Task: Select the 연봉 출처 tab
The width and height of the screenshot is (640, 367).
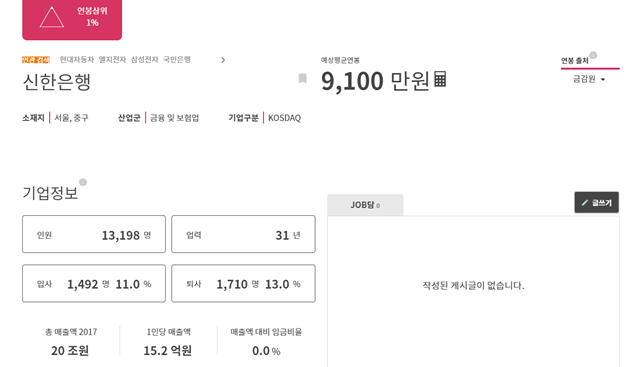Action: (590, 60)
